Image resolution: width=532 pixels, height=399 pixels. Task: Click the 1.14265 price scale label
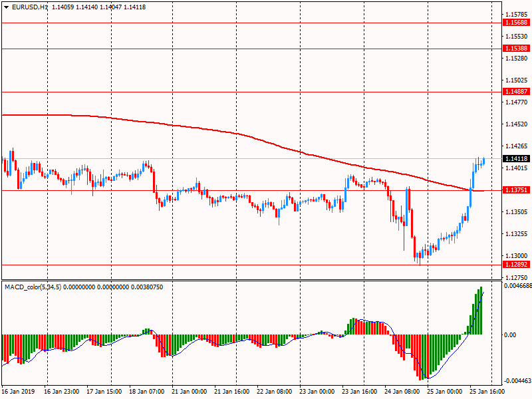[x=517, y=146]
